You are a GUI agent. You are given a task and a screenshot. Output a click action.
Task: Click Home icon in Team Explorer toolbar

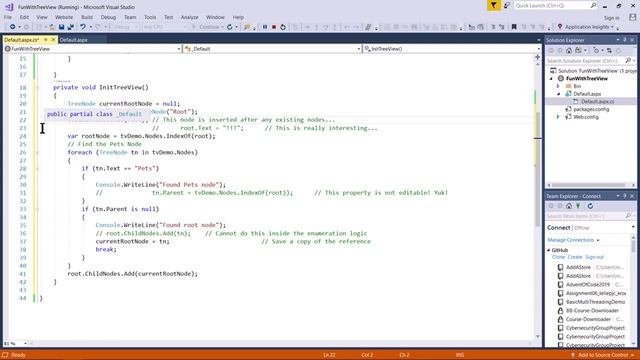click(569, 206)
